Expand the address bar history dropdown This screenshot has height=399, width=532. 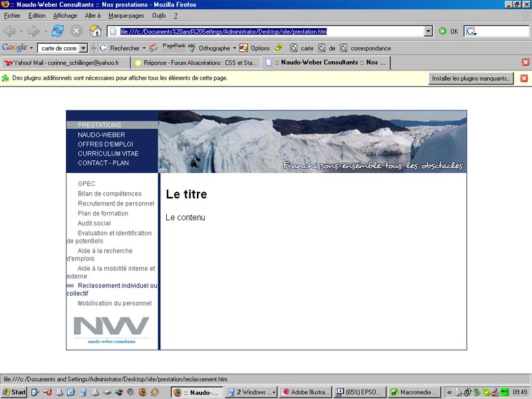tap(428, 31)
